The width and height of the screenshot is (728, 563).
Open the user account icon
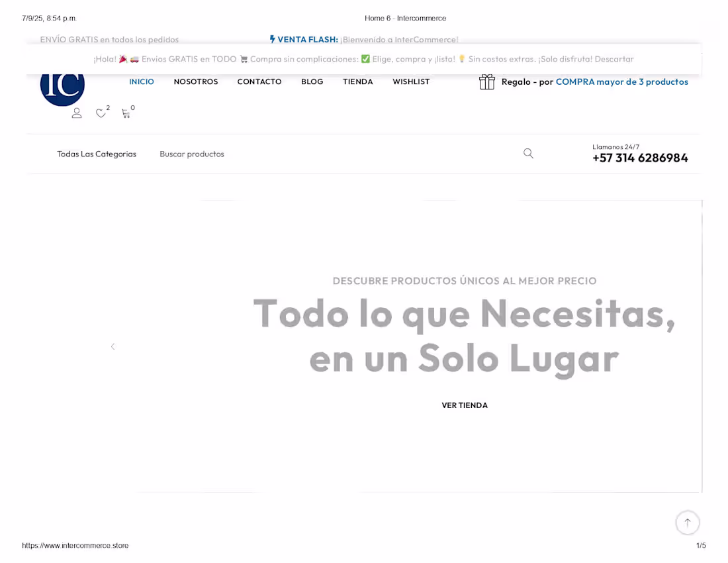tap(76, 113)
